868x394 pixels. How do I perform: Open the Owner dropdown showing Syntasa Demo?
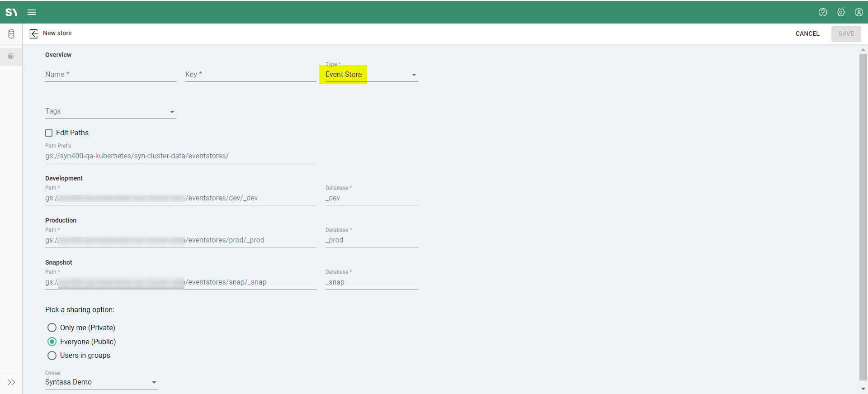click(101, 382)
